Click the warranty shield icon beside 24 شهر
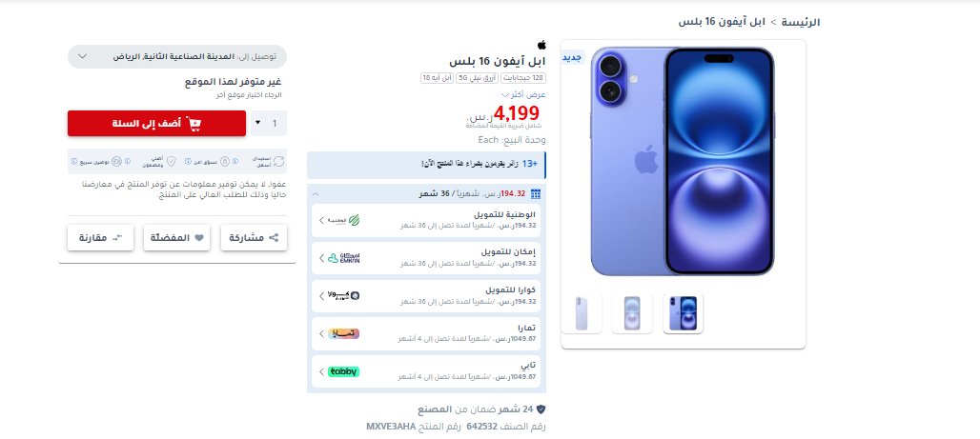 click(x=541, y=409)
